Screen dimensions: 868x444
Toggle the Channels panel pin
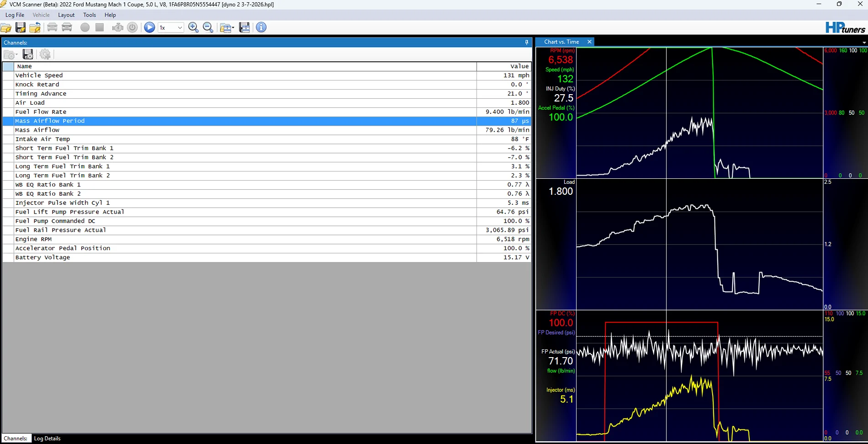527,43
